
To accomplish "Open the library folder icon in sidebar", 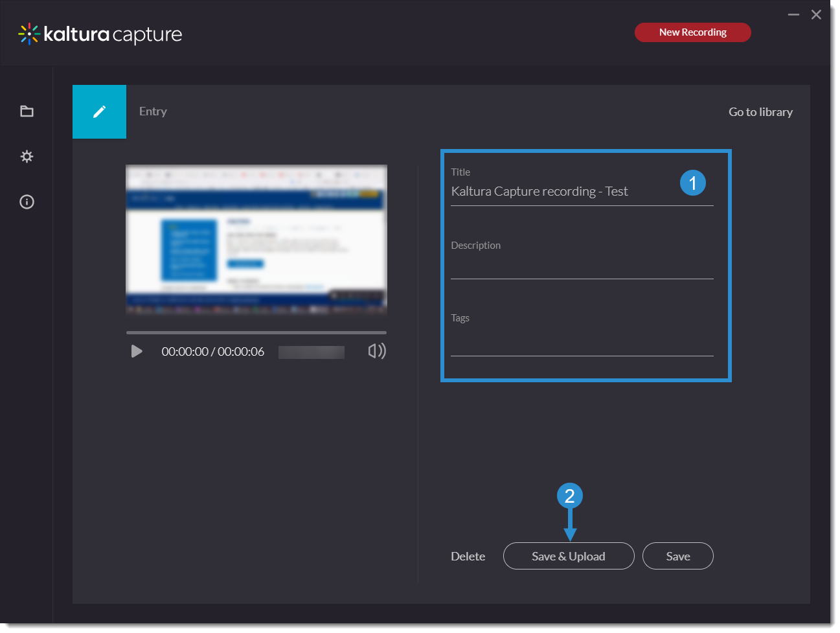I will tap(27, 111).
